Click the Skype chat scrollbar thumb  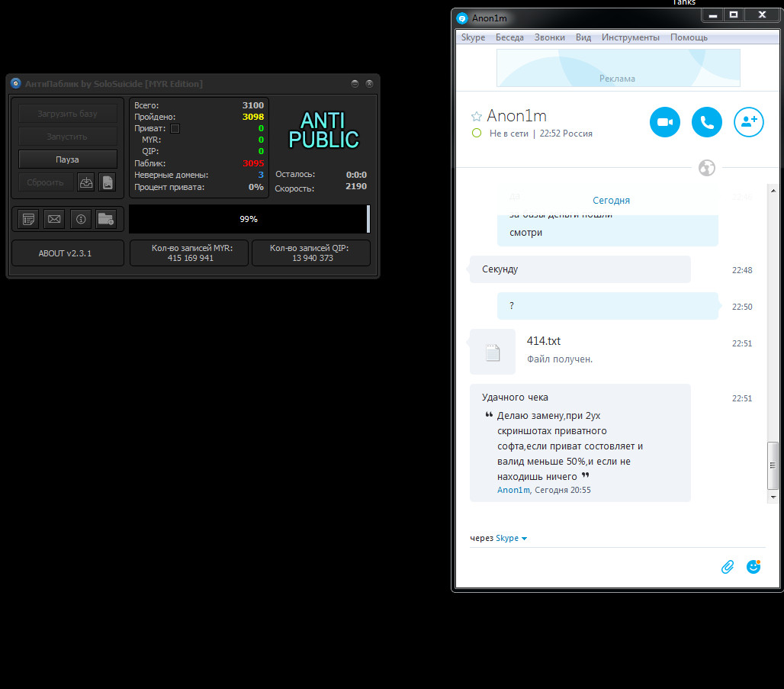pos(773,465)
